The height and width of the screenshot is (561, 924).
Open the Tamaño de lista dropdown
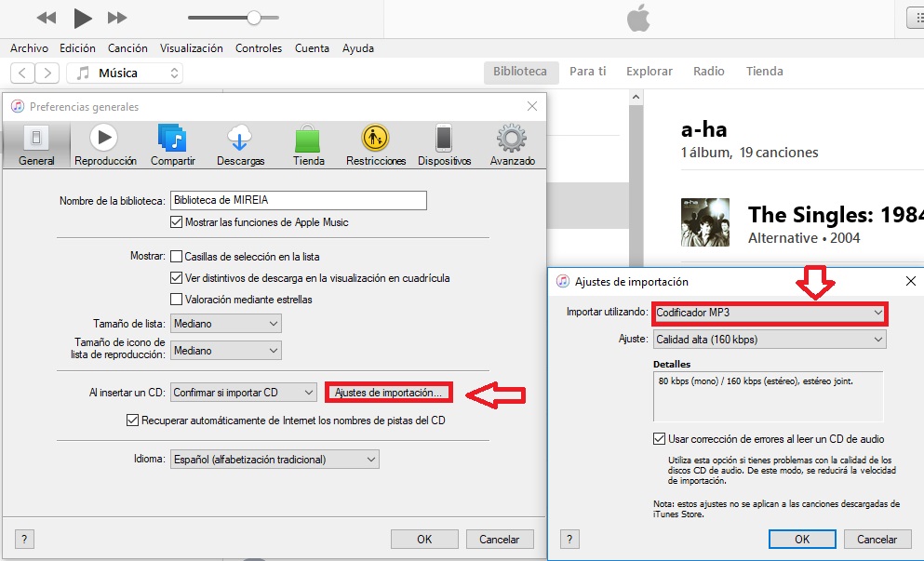[x=226, y=324]
